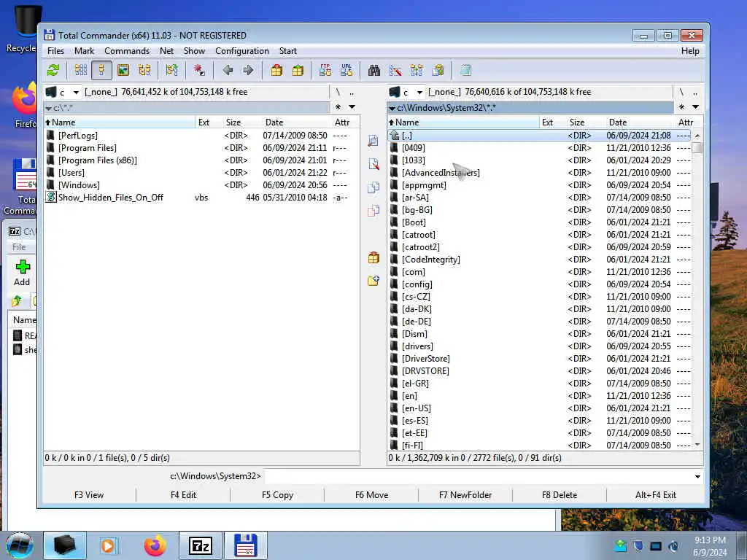The height and width of the screenshot is (560, 747).
Task: Open the Show menu
Action: coord(194,51)
